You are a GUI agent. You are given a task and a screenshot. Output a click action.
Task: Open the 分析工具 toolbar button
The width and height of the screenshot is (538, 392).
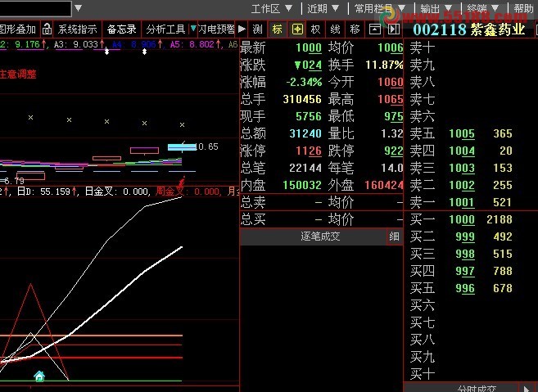165,29
